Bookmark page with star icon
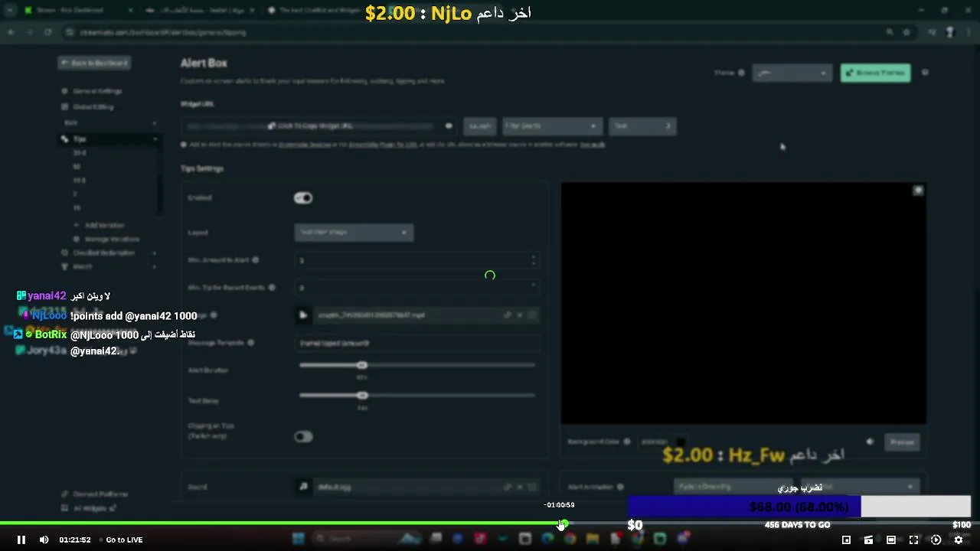 click(906, 32)
